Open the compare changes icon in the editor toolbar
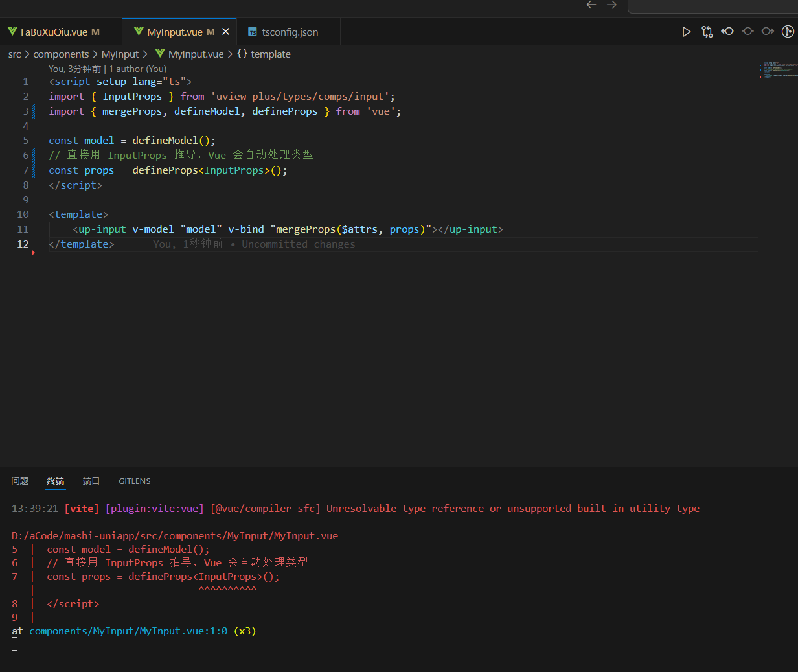 [707, 32]
